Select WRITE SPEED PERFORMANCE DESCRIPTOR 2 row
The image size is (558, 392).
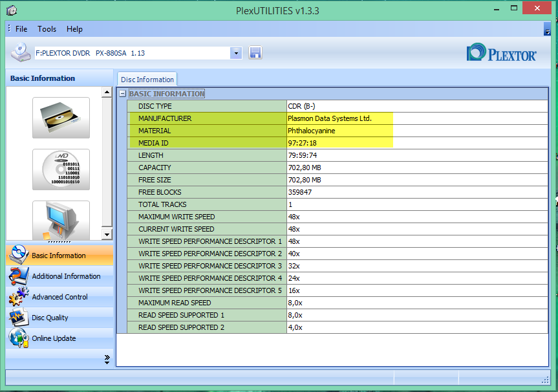click(338, 254)
